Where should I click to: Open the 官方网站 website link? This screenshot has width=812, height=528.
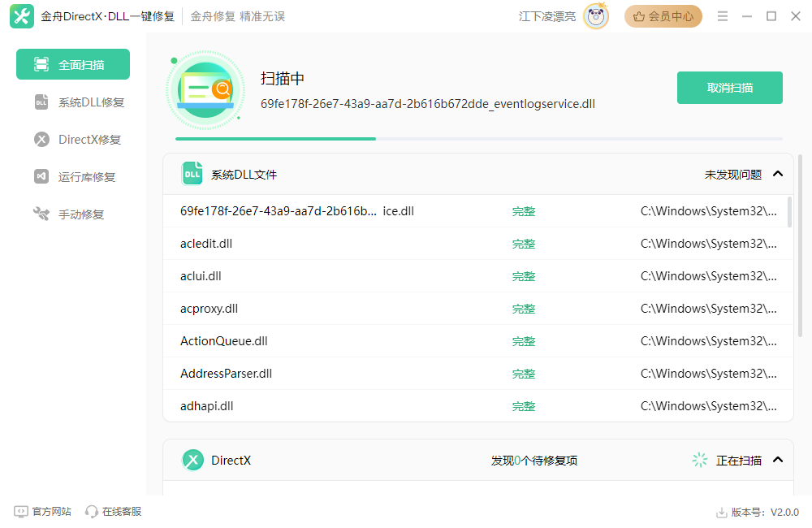point(41,512)
